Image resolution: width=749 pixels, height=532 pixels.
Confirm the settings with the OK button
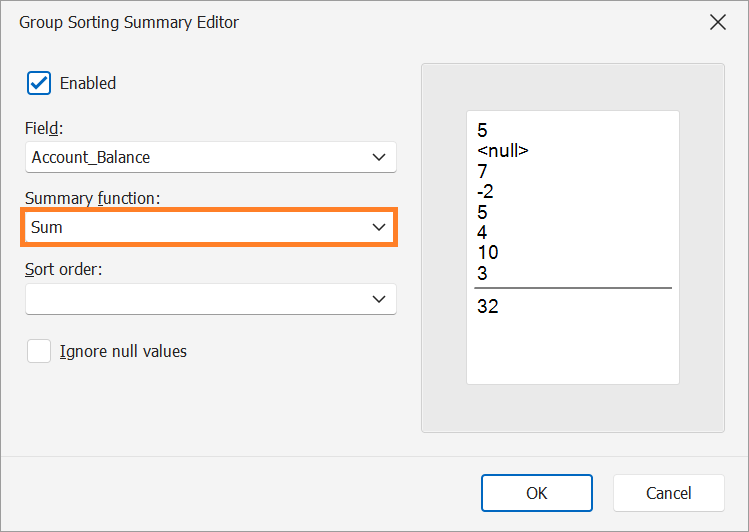click(537, 493)
